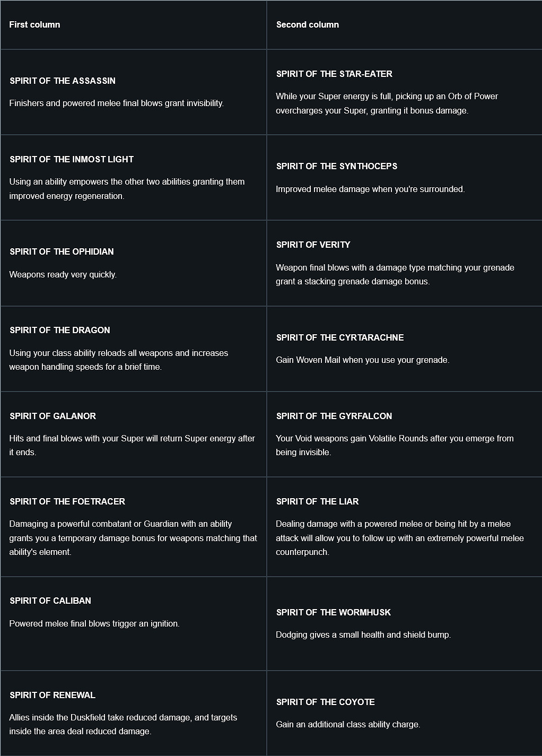The width and height of the screenshot is (542, 756).
Task: Choose the Spirit of Caliban heading
Action: click(x=50, y=601)
